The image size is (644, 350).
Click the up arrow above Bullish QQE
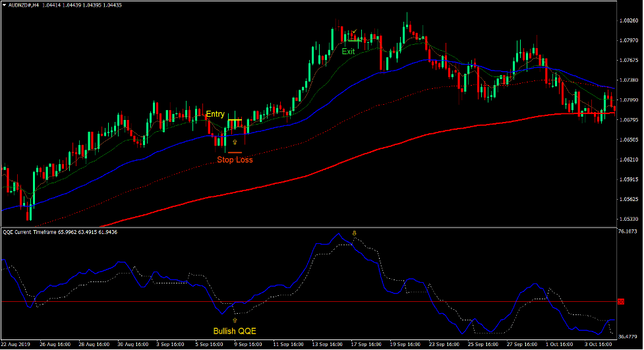coord(235,320)
